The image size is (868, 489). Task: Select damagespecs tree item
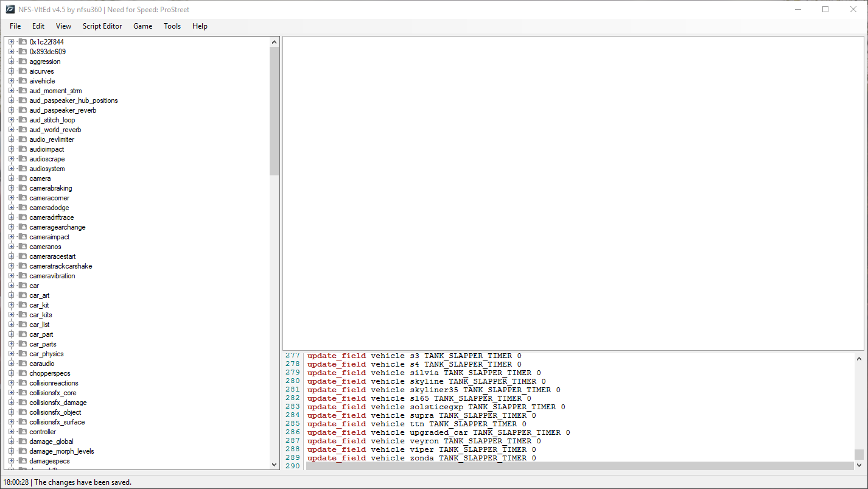point(49,461)
